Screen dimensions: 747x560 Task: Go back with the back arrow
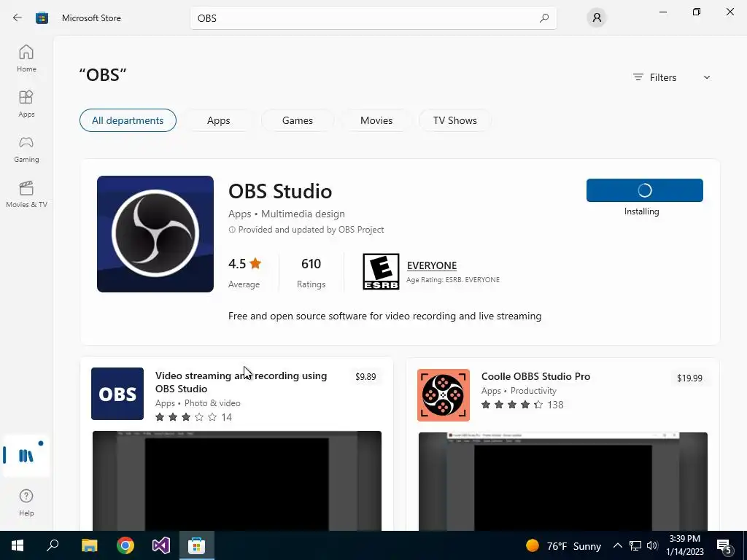pos(18,18)
